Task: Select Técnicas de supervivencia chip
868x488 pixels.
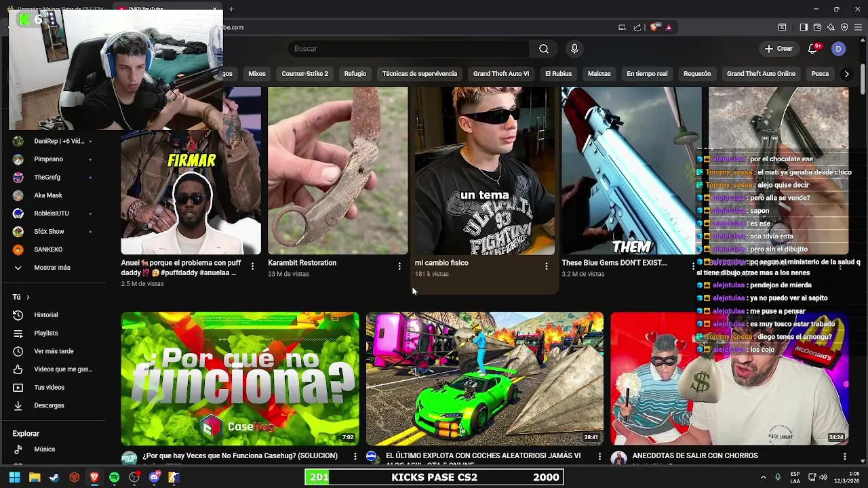Action: (420, 74)
